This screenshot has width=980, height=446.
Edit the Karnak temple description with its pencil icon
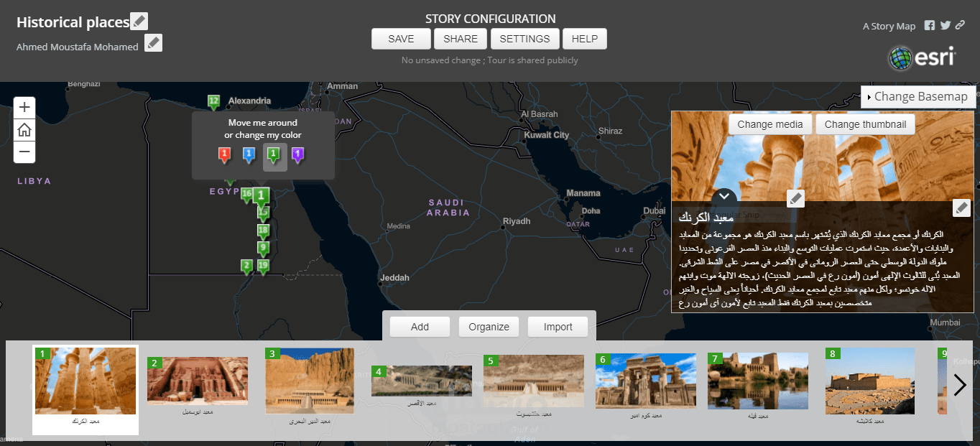coord(961,208)
